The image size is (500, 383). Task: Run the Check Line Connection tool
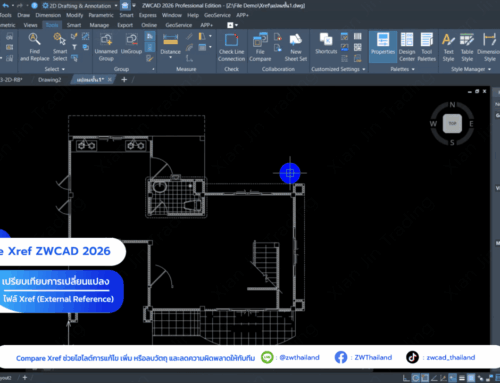click(x=231, y=47)
